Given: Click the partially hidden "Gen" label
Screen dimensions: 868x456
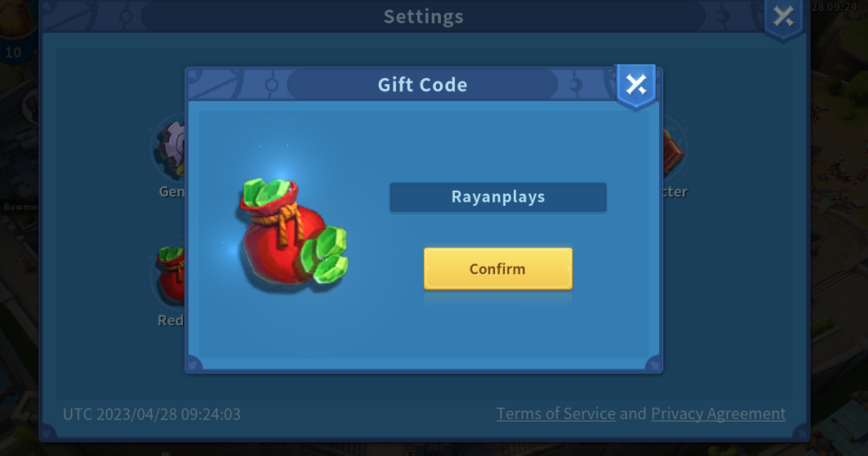Looking at the screenshot, I should (x=172, y=192).
